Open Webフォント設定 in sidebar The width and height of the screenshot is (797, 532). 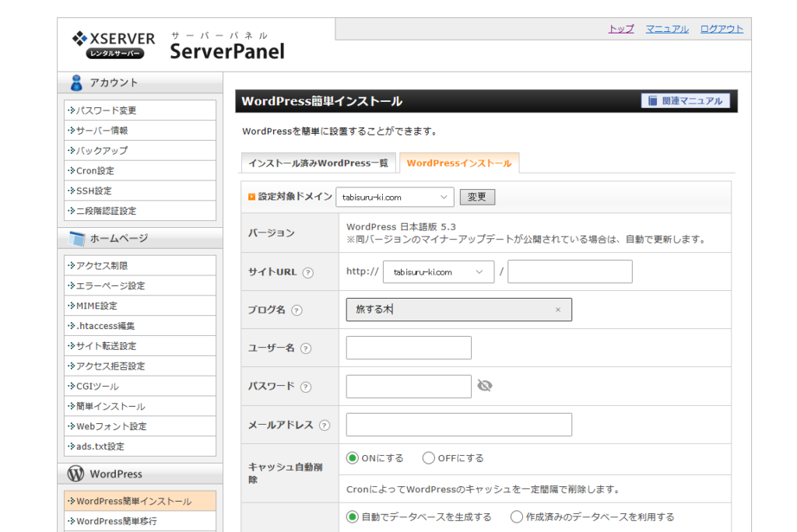tap(140, 426)
